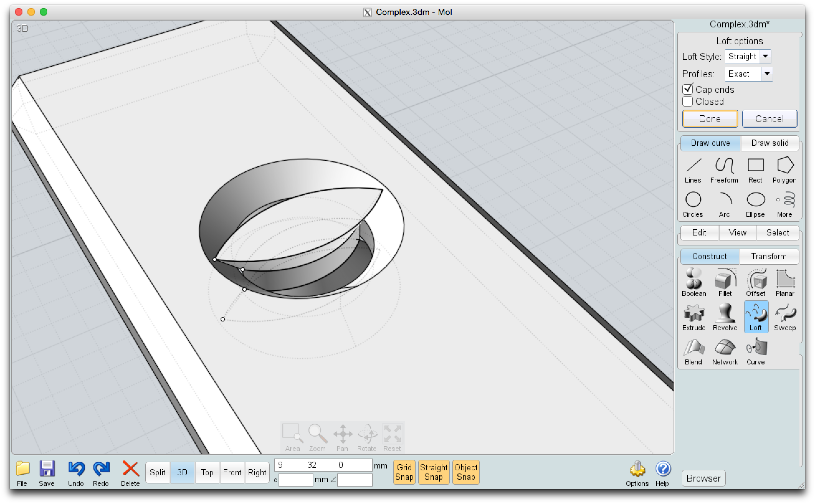Open the Help icon
815x504 pixels.
662,474
